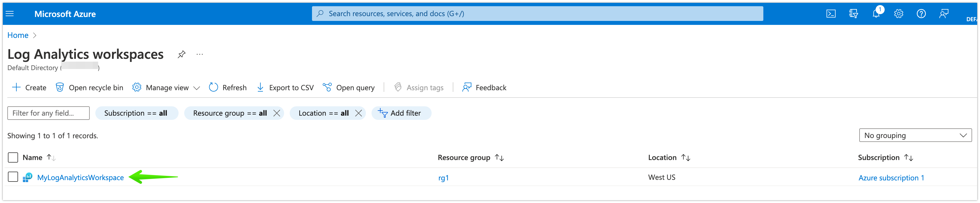Click the West US location cell
This screenshot has height=203, width=980.
click(x=662, y=177)
